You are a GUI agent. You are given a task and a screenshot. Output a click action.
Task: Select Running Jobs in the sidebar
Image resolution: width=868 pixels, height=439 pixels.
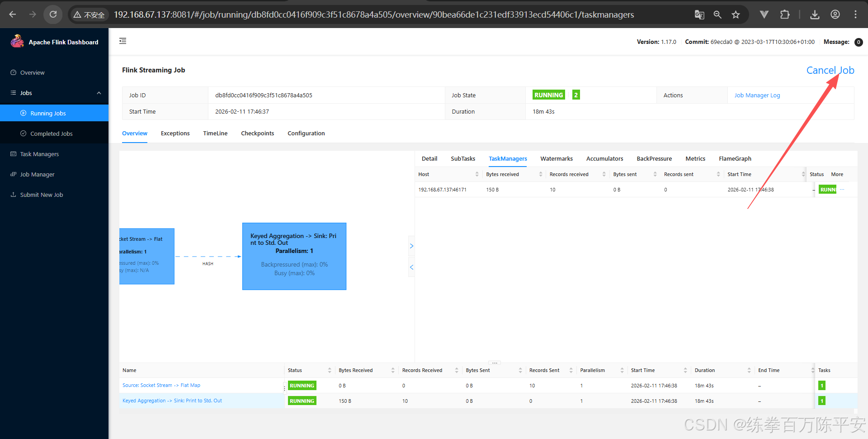(x=54, y=113)
